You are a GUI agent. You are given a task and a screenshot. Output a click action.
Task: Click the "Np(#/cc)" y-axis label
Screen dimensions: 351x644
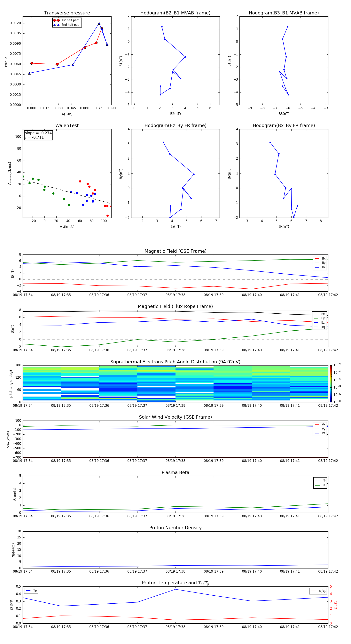(13, 550)
